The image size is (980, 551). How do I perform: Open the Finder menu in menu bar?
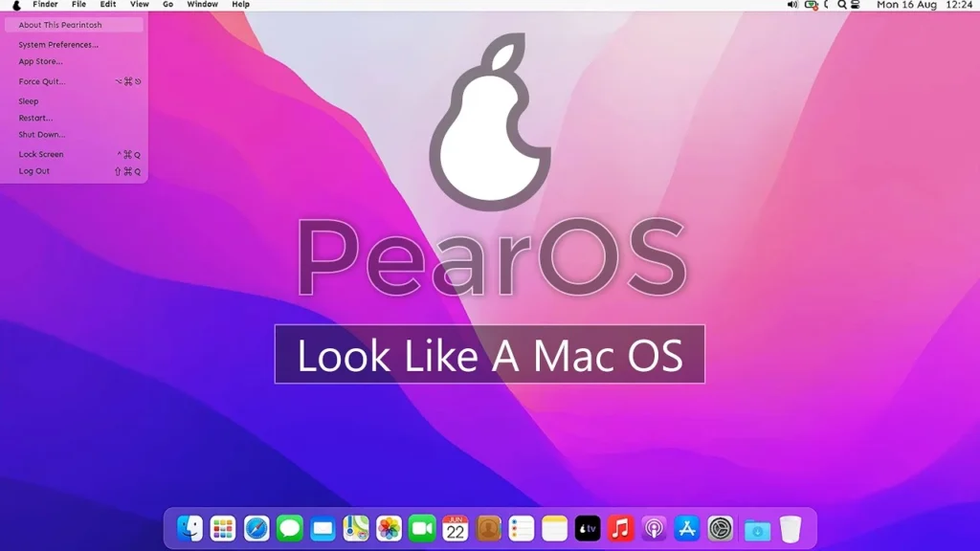(x=45, y=5)
